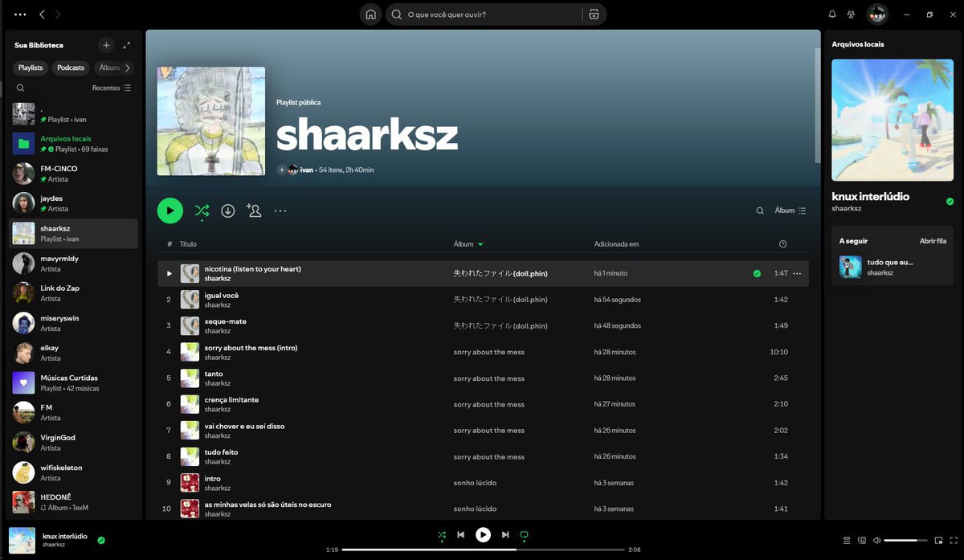Adjust the volume slider
Viewport: 964px width, 560px height.
pyautogui.click(x=906, y=540)
